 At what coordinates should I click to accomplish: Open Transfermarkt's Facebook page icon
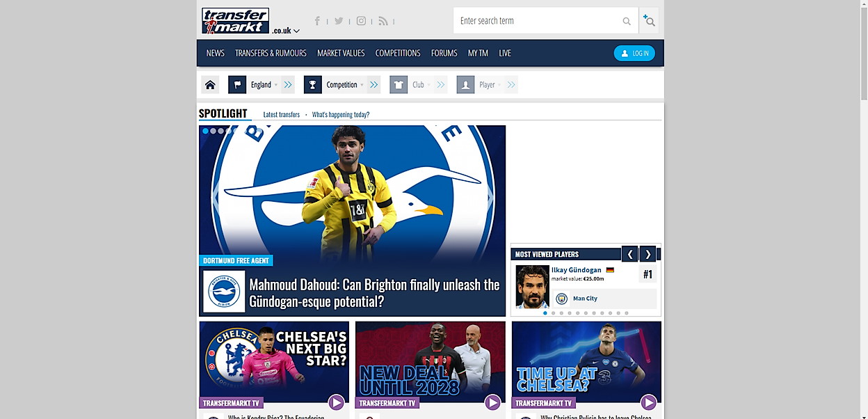coord(317,21)
